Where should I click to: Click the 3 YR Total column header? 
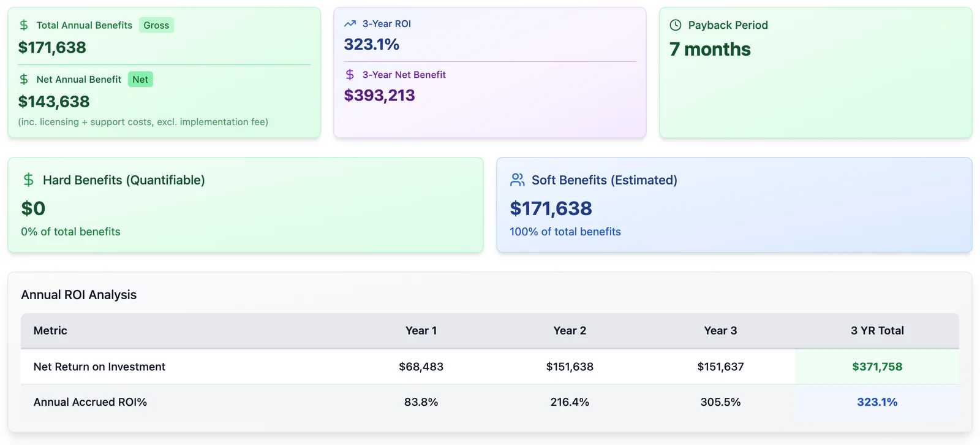click(x=877, y=330)
